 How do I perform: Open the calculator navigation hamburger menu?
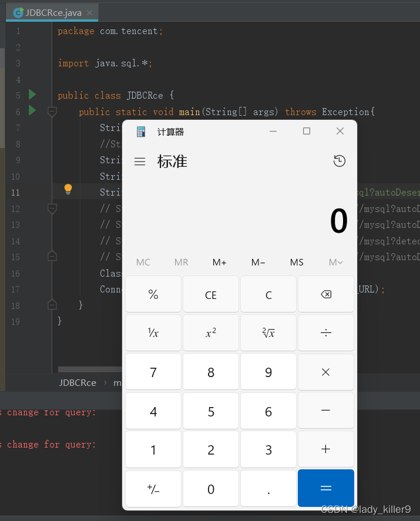click(x=140, y=162)
